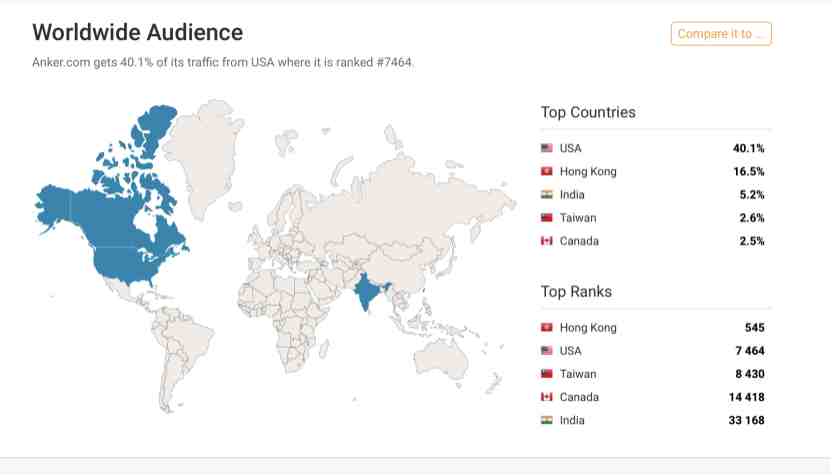Select Greenland on the world map

point(204,154)
